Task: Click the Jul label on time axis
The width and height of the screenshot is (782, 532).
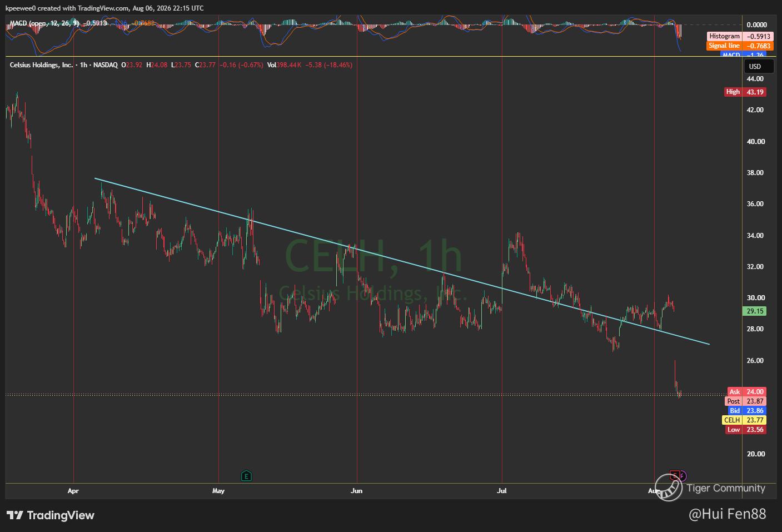Action: click(502, 491)
